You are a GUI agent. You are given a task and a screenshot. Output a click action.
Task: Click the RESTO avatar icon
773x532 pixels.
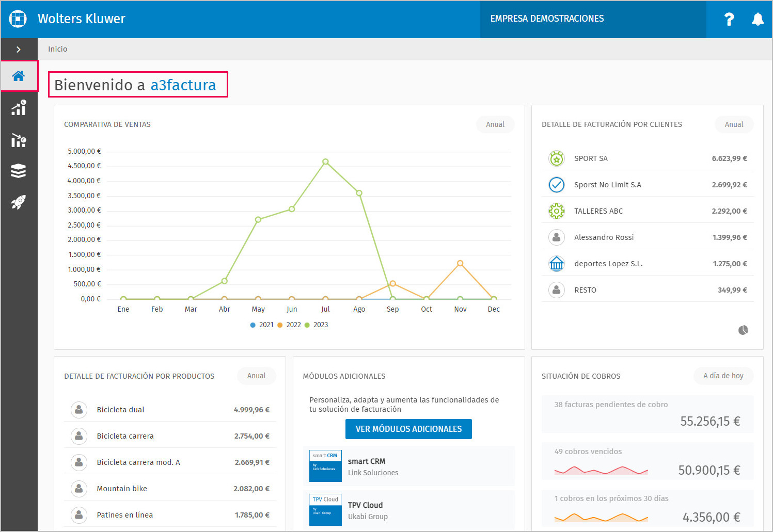coord(556,290)
